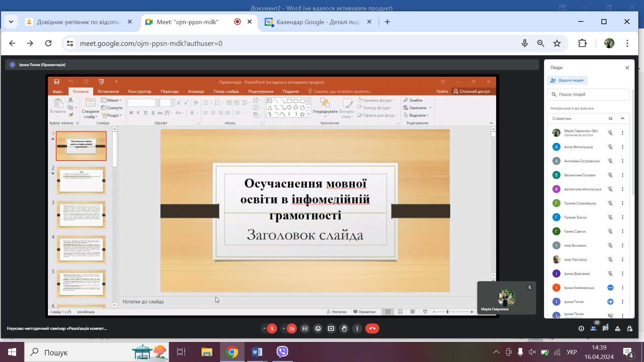Open more options in Meet toolbar
644x362 pixels.
[357, 328]
